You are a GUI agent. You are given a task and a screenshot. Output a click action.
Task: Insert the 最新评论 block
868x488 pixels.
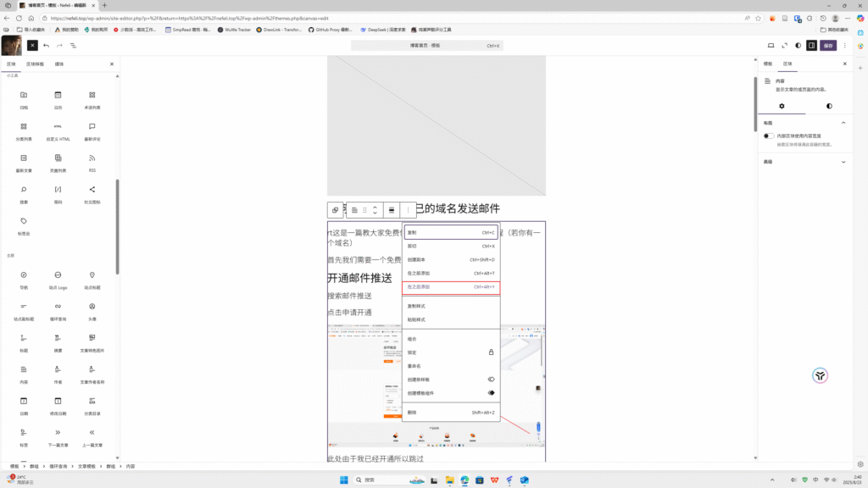(x=92, y=131)
